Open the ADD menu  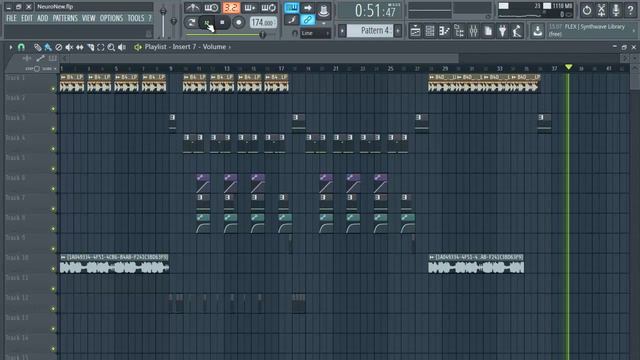pos(42,18)
